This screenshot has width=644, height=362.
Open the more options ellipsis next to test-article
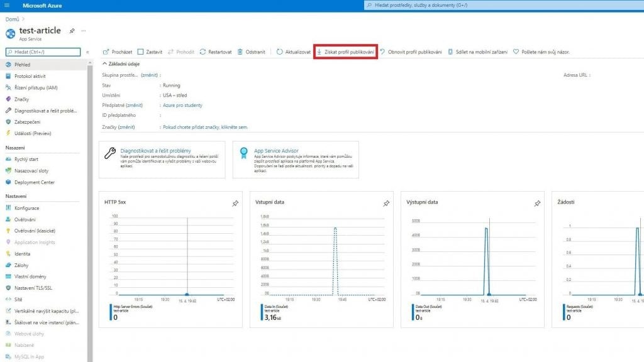[x=84, y=31]
